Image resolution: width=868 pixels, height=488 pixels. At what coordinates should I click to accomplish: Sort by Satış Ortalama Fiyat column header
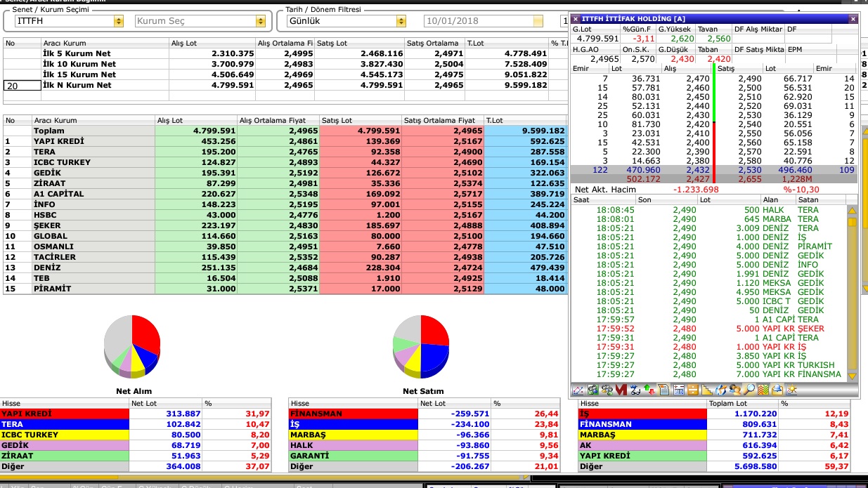443,120
